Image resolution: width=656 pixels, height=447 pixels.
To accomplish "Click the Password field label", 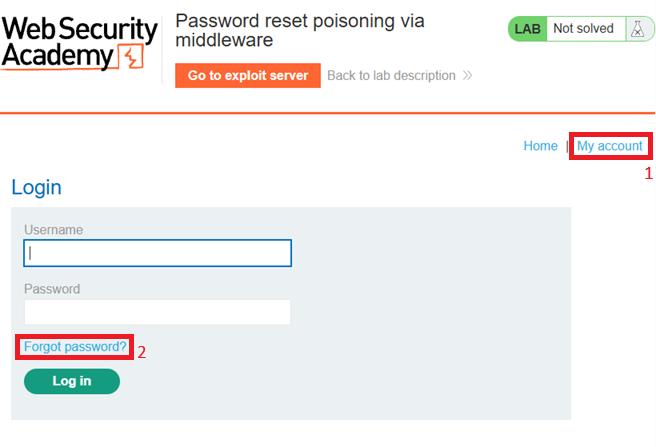I will tap(52, 289).
